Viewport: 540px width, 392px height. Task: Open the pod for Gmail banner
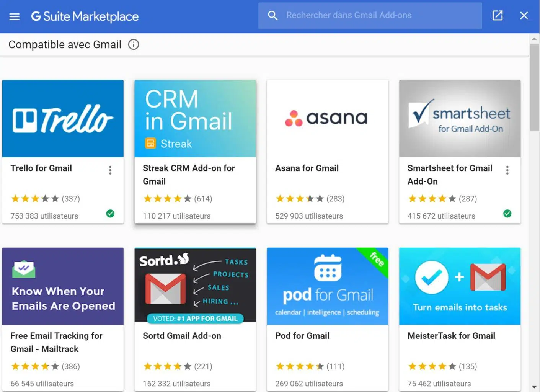(327, 286)
